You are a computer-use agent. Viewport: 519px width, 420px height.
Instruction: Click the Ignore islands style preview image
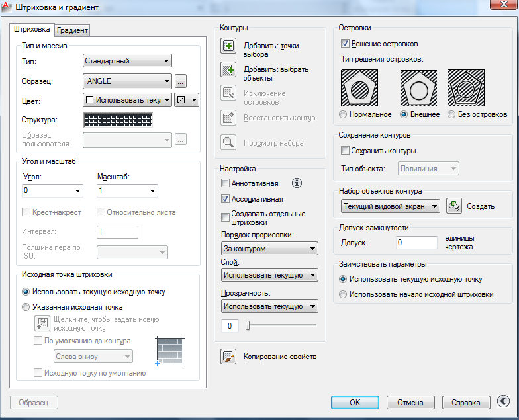tap(466, 88)
